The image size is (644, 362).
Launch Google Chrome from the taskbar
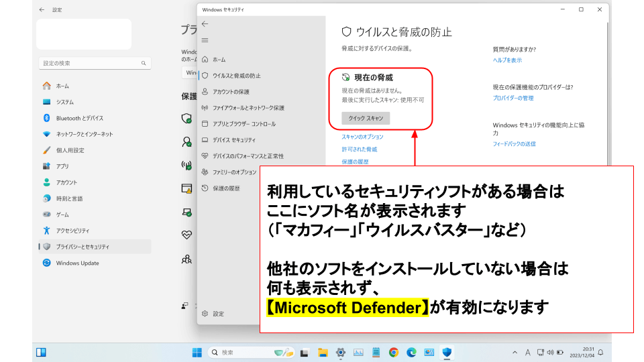coord(393,352)
